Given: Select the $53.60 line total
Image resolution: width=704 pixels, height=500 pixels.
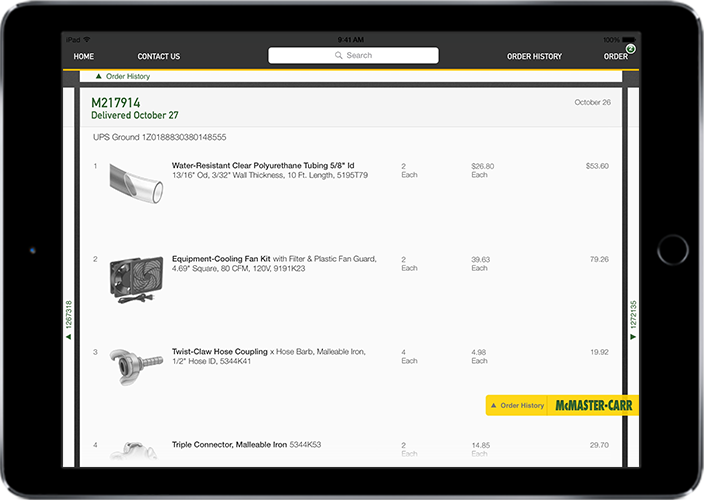Looking at the screenshot, I should (597, 166).
